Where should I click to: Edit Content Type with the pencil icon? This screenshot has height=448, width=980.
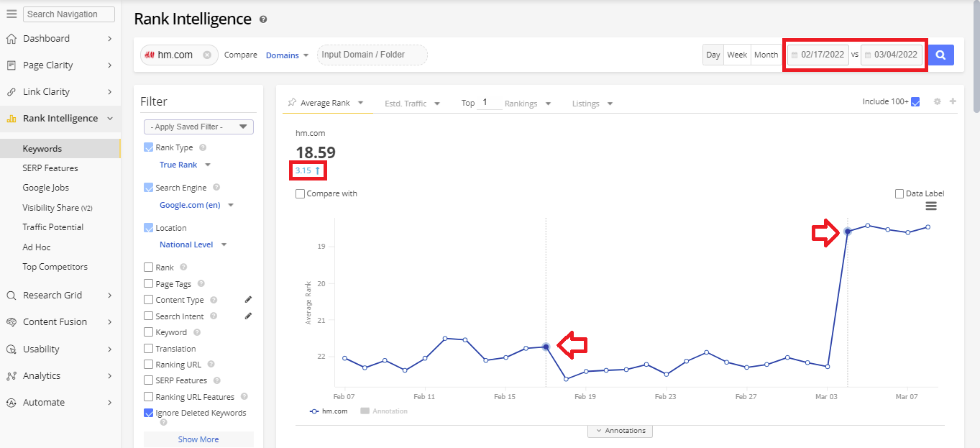pyautogui.click(x=248, y=299)
